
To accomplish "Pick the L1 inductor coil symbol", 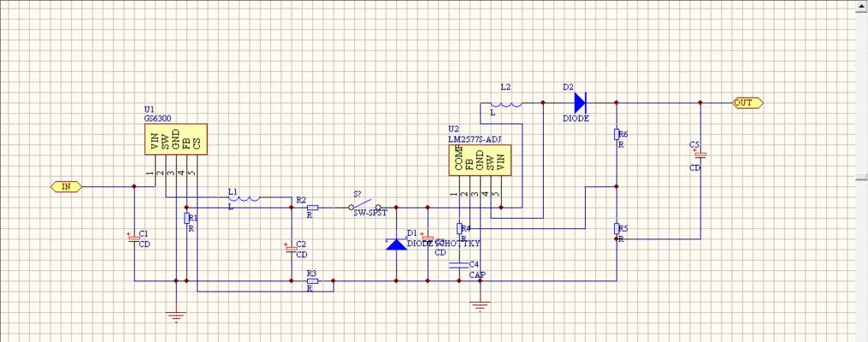I will click(x=244, y=198).
